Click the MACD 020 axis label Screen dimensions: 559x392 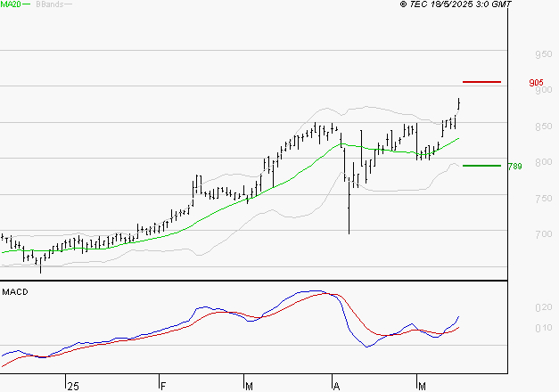(x=540, y=307)
